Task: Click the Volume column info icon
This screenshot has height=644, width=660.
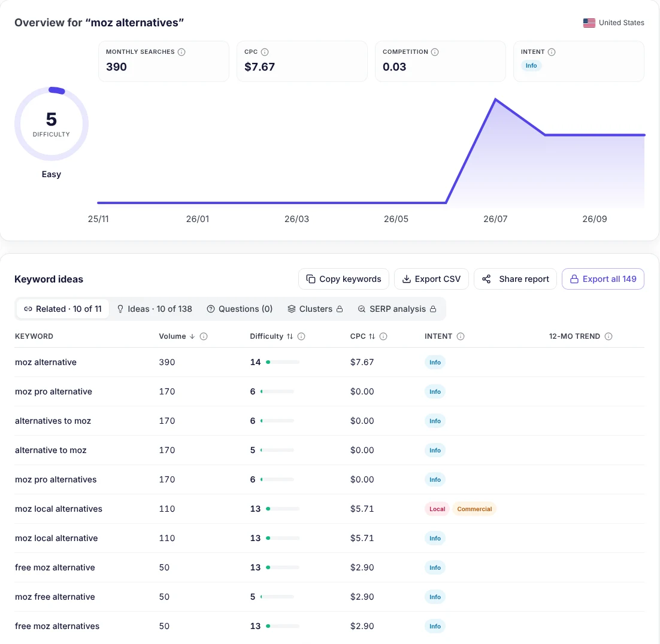Action: click(203, 336)
